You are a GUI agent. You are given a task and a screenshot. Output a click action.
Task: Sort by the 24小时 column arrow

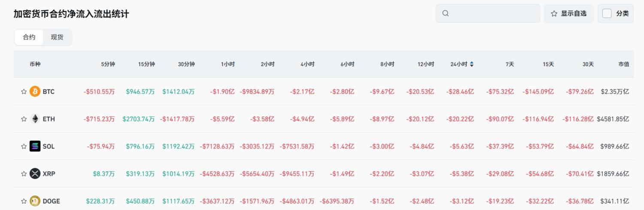click(x=472, y=64)
